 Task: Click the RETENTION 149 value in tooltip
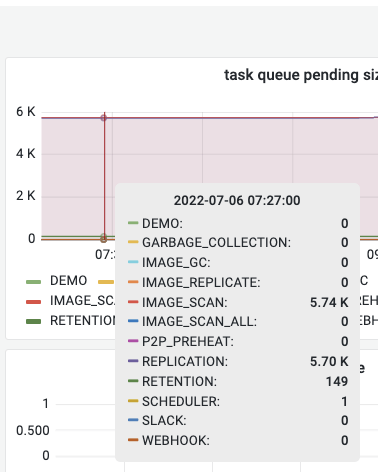(x=337, y=381)
